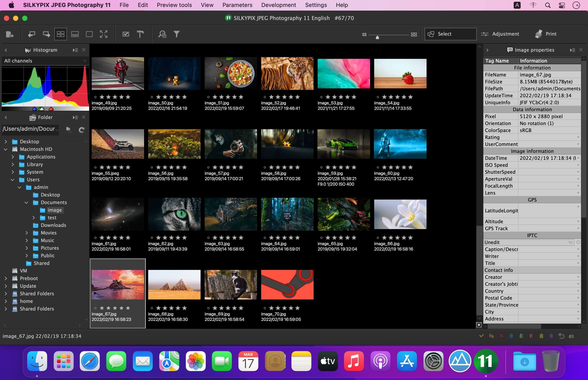Open the Preview tools menu

pos(174,5)
